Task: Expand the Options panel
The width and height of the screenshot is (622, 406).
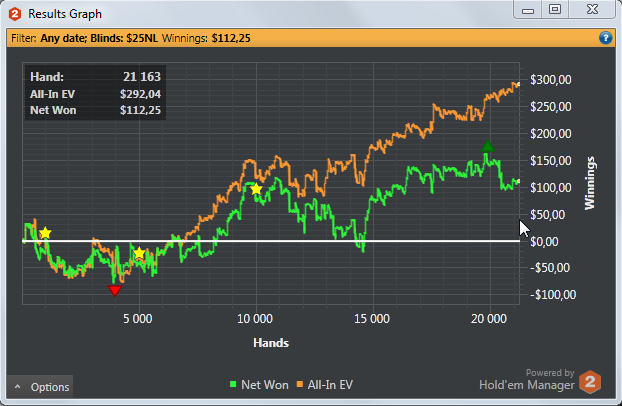Action: (x=40, y=387)
